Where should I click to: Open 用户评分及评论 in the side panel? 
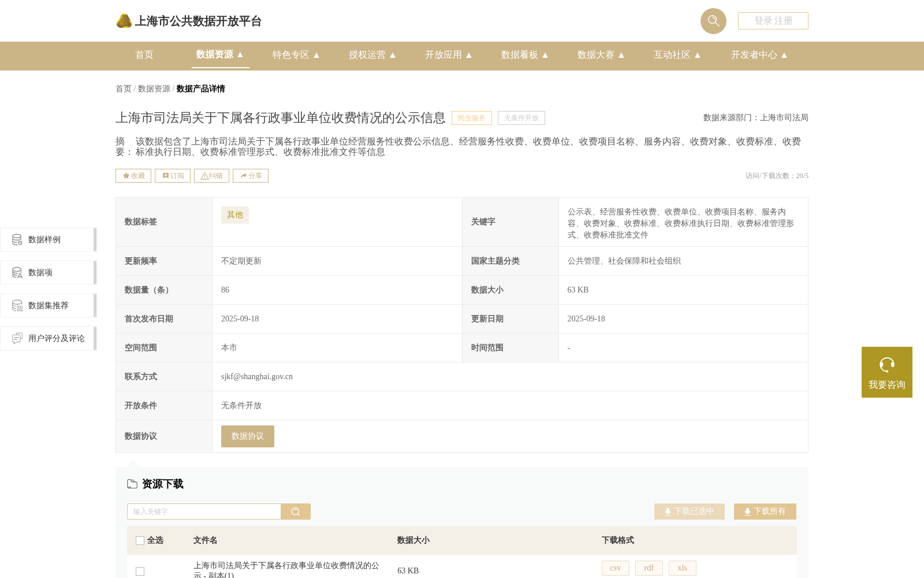tap(48, 338)
